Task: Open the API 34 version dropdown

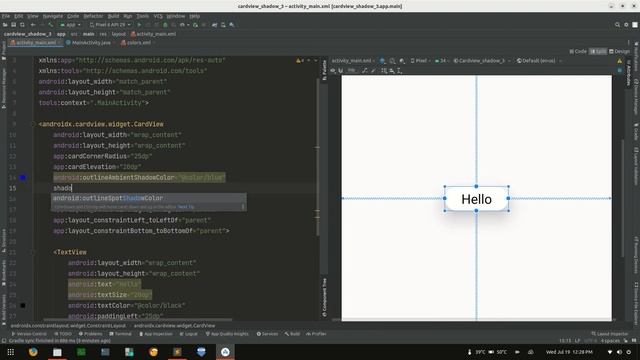Action: click(x=442, y=61)
